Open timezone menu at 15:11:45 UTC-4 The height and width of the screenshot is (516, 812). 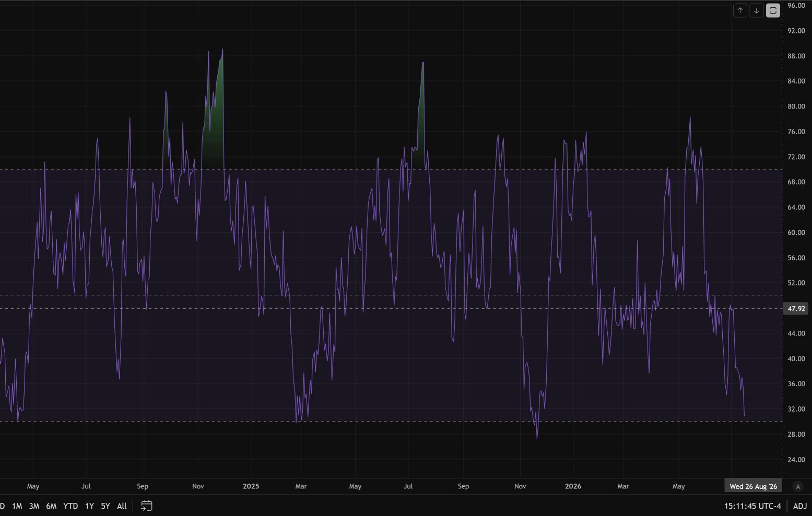click(x=752, y=506)
